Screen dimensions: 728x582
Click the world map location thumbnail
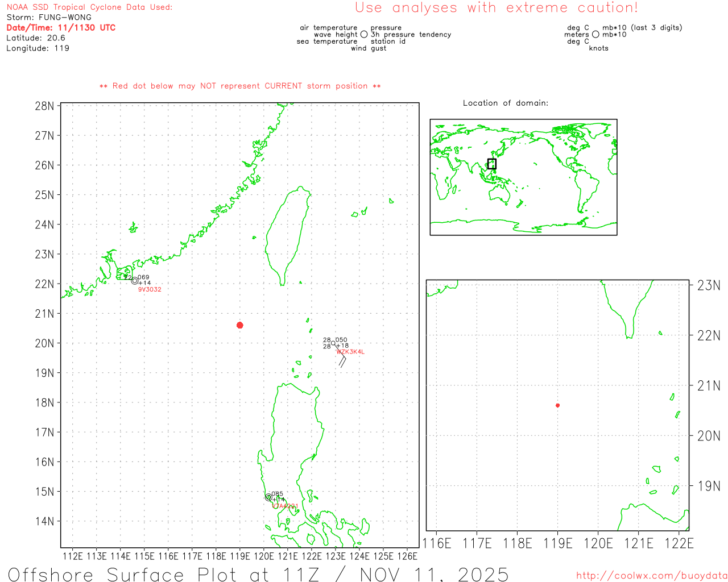click(x=523, y=177)
